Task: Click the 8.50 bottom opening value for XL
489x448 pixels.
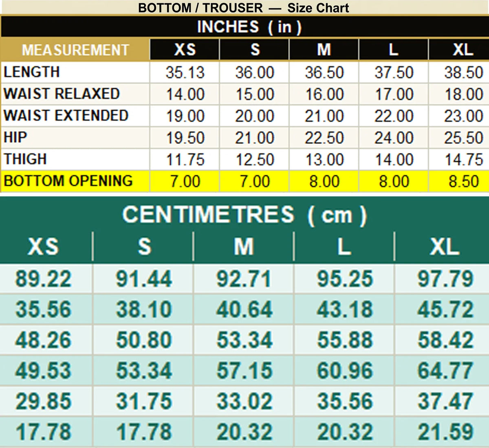Action: tap(464, 181)
